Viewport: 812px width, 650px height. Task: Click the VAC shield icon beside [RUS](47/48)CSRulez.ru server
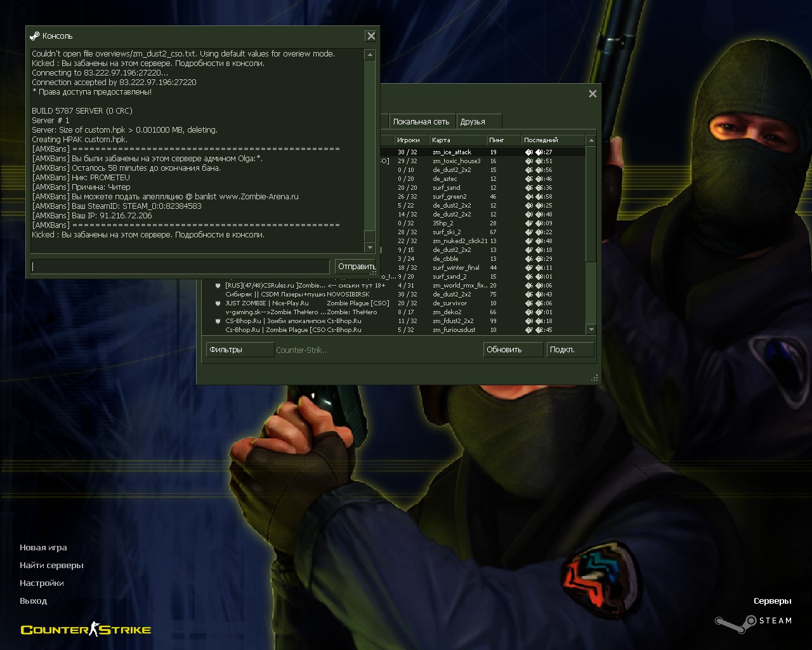(x=218, y=286)
